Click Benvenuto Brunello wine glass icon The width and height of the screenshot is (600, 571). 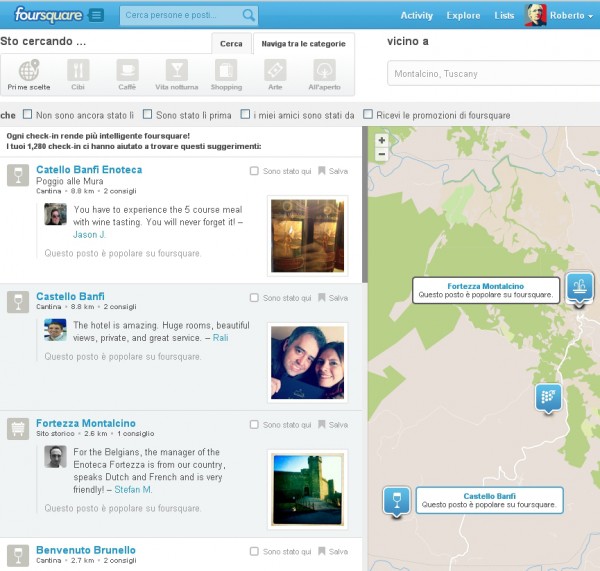[x=18, y=556]
